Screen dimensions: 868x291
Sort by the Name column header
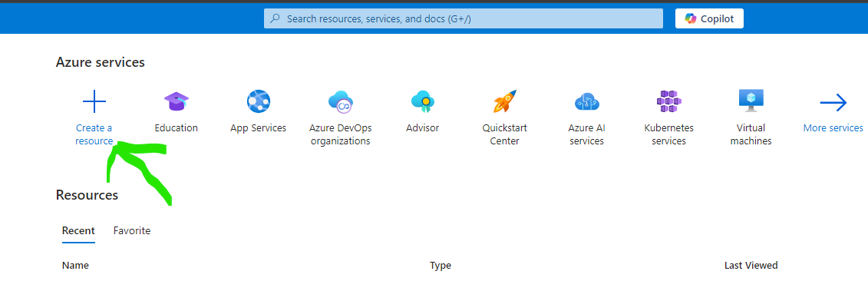click(75, 266)
